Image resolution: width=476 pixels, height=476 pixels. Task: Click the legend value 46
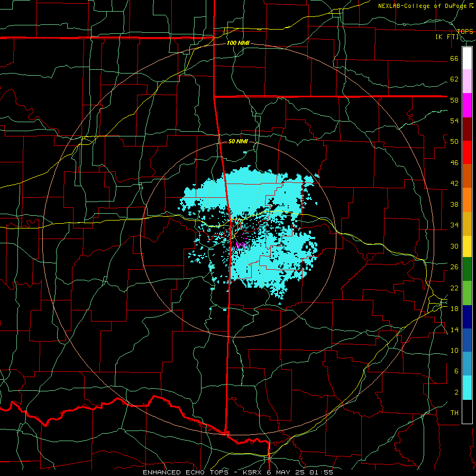454,163
